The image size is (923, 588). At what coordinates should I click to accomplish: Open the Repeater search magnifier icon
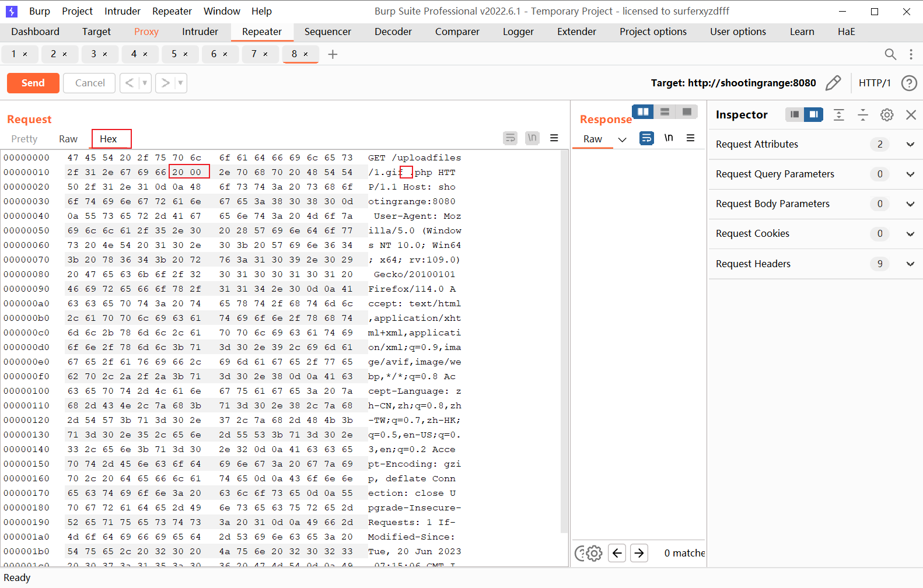[890, 54]
